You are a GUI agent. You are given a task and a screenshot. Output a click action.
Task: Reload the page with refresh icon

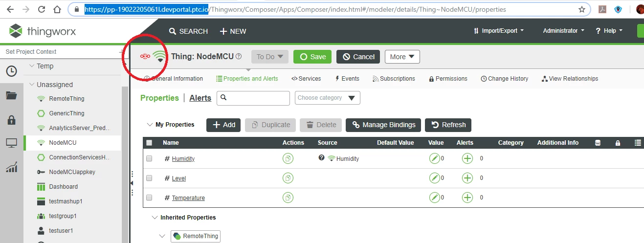coord(42,9)
